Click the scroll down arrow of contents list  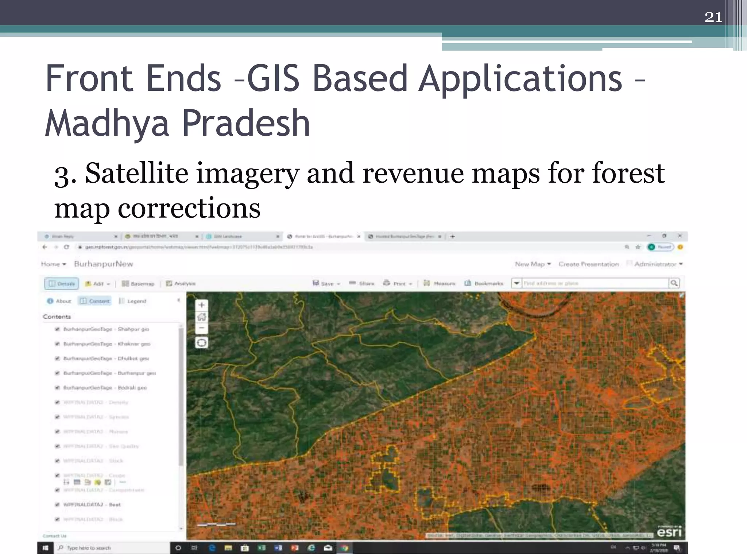coord(181,528)
